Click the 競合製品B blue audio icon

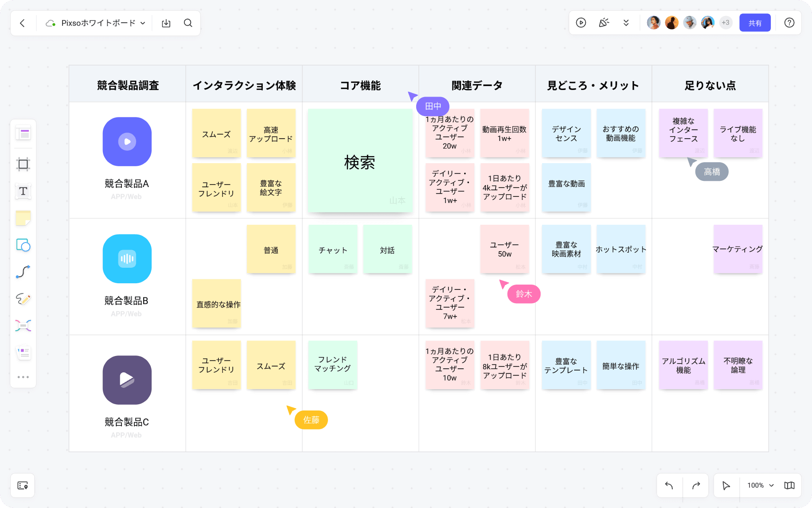[127, 259]
